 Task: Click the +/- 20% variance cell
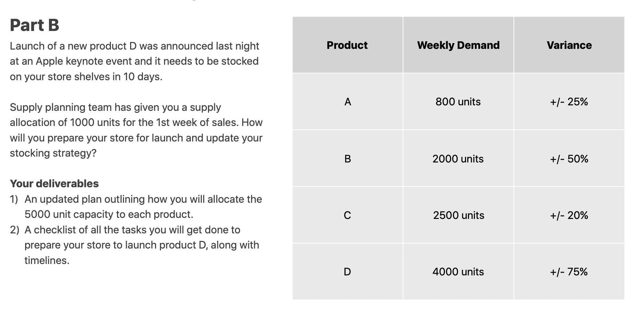coord(569,215)
